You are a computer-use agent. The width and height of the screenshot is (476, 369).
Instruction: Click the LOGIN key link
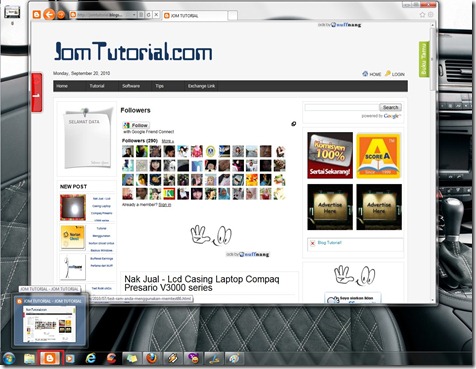[x=395, y=74]
